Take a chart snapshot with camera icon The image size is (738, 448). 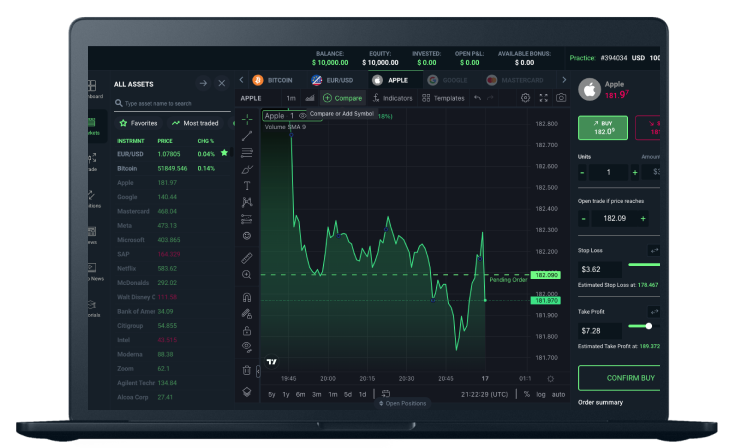[561, 98]
